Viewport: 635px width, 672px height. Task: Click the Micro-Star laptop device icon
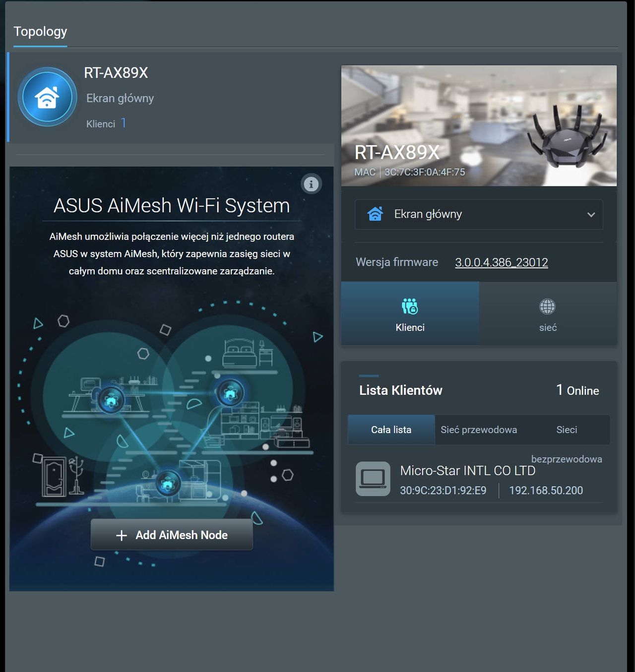pos(373,479)
